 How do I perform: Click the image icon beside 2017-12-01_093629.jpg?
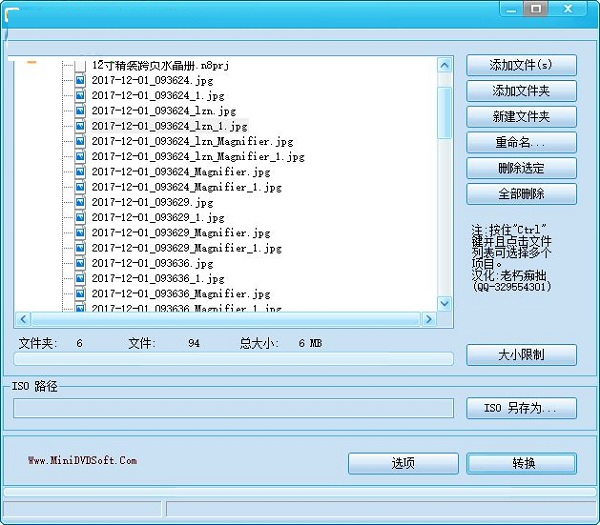80,202
